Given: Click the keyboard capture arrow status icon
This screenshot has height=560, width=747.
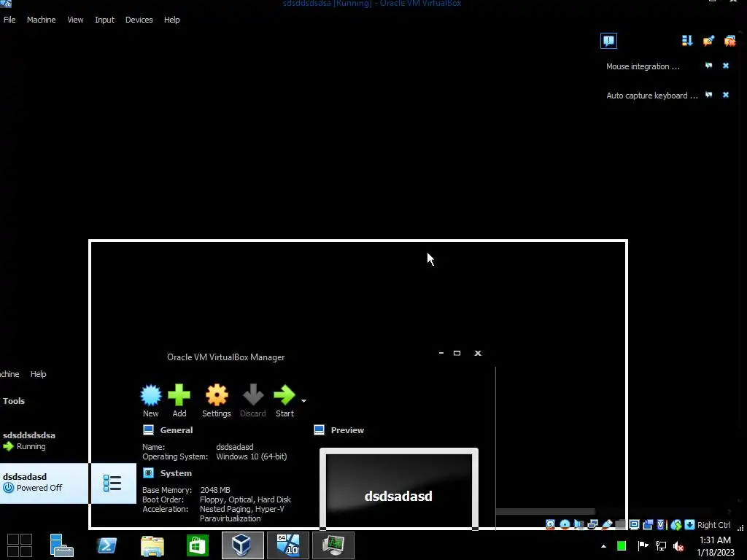Looking at the screenshot, I should [x=690, y=524].
